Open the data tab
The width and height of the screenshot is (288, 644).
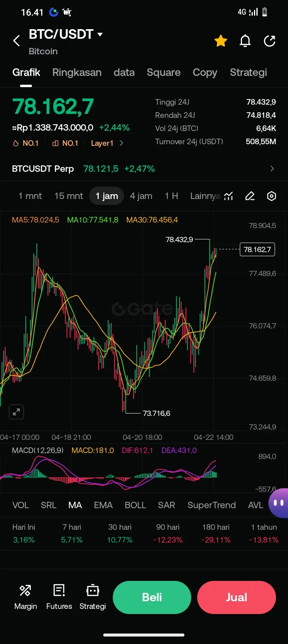coord(124,72)
